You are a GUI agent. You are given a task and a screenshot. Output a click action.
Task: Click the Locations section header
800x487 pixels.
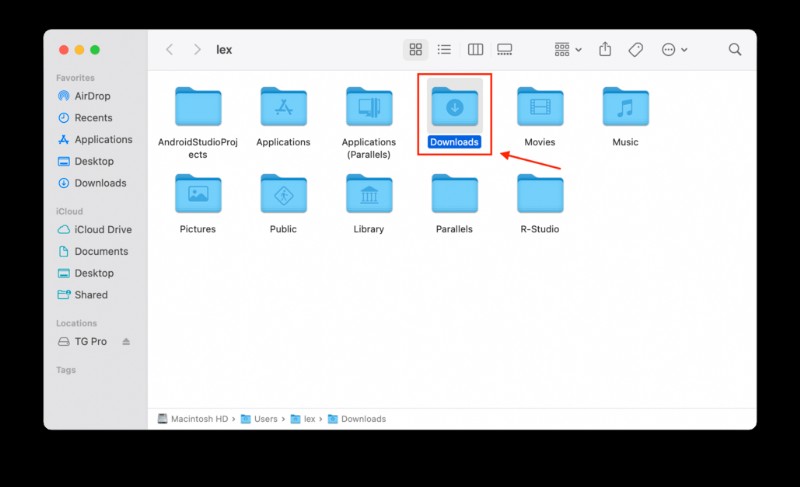(77, 323)
